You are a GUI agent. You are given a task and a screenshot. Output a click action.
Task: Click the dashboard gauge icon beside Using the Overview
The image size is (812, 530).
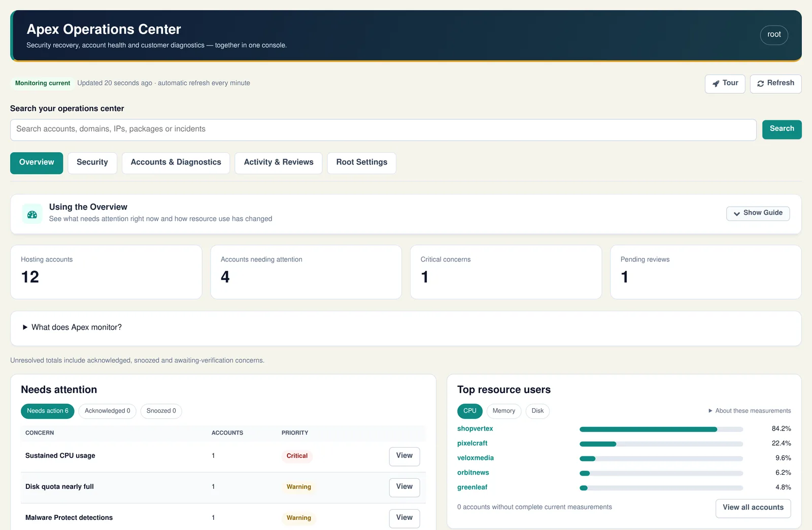32,214
